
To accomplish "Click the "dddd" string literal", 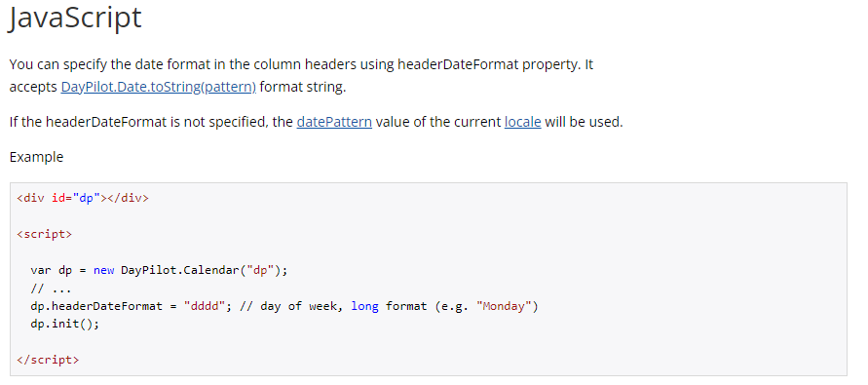I will tap(205, 306).
